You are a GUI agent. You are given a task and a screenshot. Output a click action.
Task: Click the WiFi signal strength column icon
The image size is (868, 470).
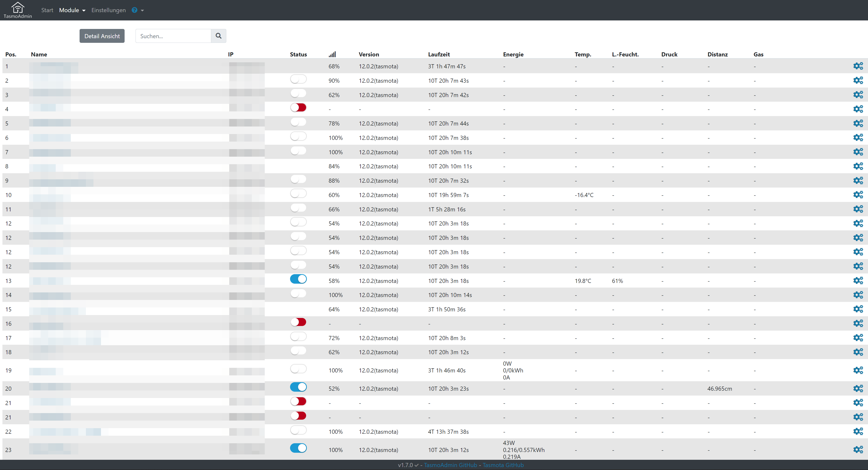[x=332, y=54]
